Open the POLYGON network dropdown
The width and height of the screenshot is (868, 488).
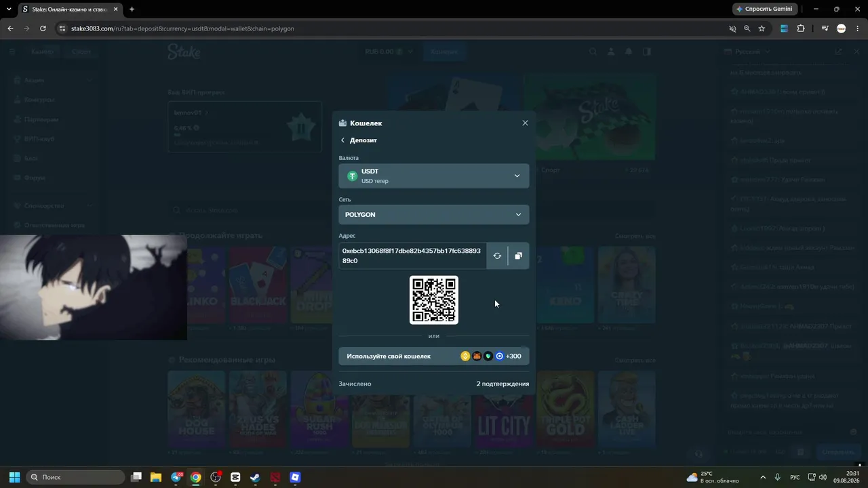coord(434,215)
